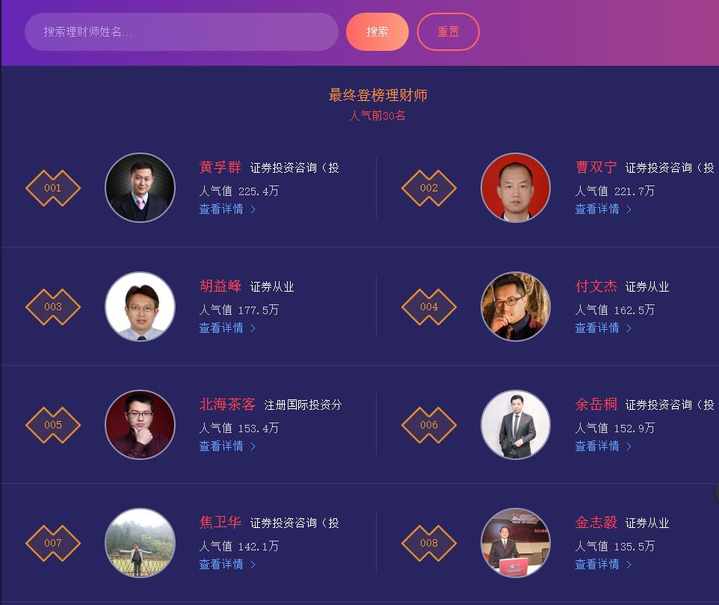Click the 002 rank badge icon
The width and height of the screenshot is (719, 605).
pyautogui.click(x=429, y=188)
